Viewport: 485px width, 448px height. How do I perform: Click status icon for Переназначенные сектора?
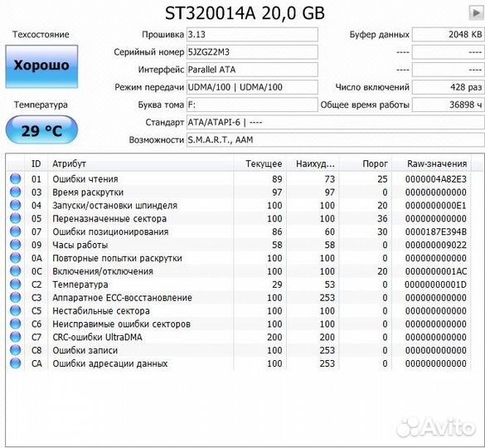(x=15, y=218)
